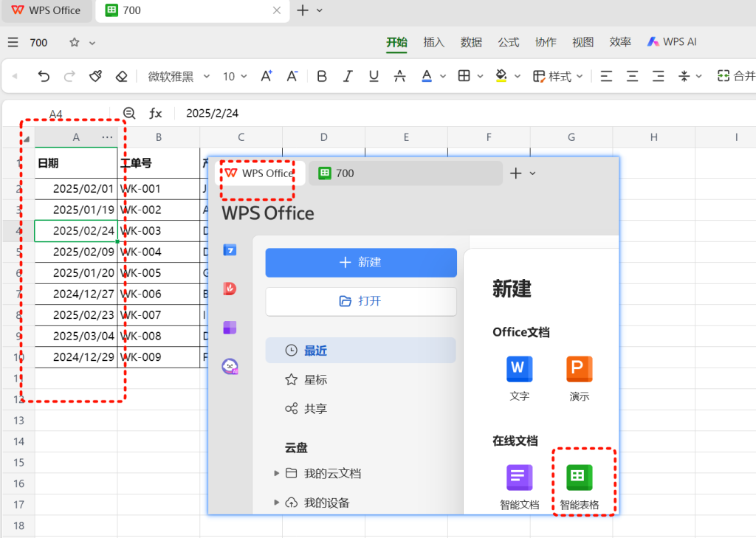Select column H header

click(654, 137)
